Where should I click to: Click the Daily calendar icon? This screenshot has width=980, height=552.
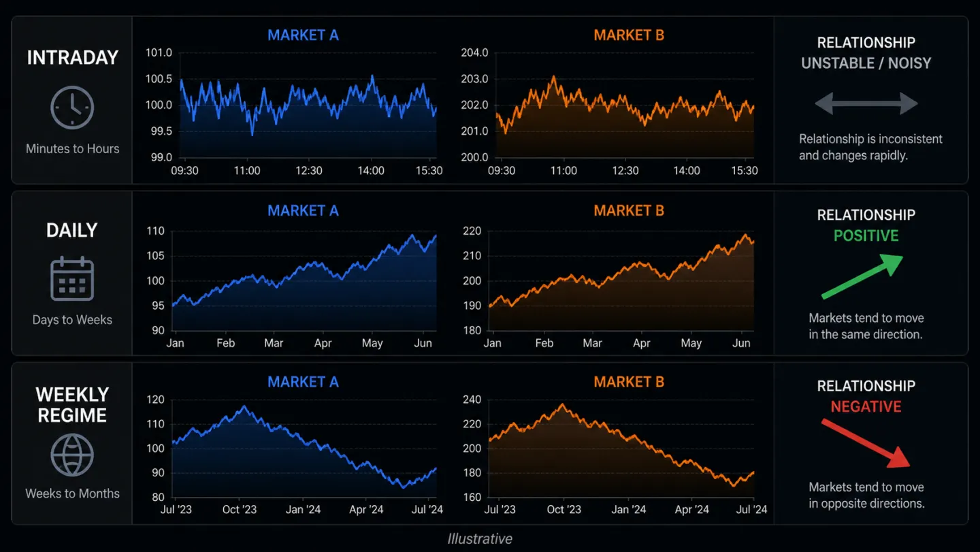point(72,278)
